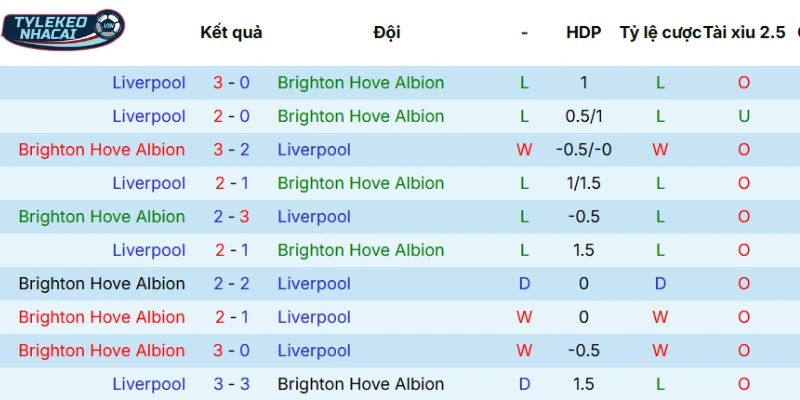Click the Kết quả column header
This screenshot has width=800, height=400.
point(231,32)
